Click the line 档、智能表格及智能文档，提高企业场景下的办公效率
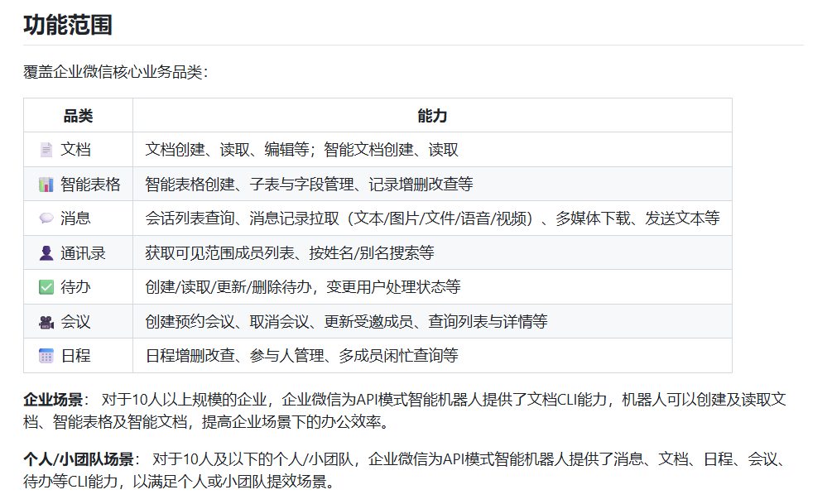The width and height of the screenshot is (832, 504). point(206,422)
